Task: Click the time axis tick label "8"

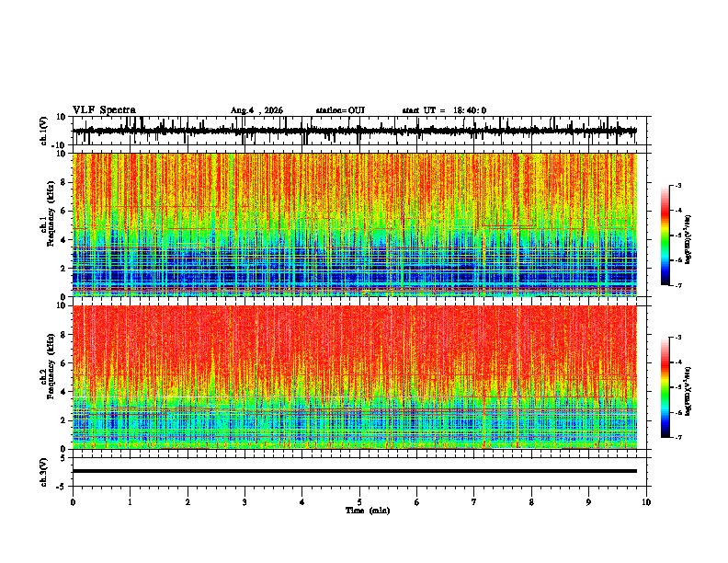Action: (x=531, y=502)
